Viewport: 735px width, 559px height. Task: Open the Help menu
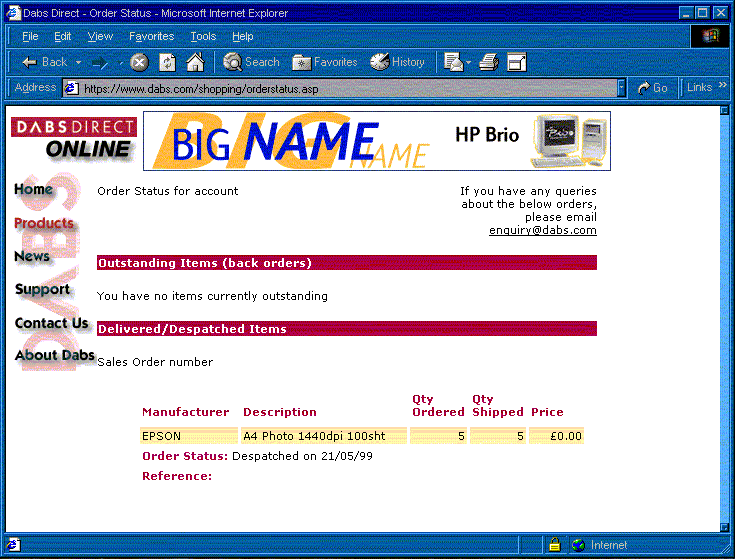(x=242, y=36)
